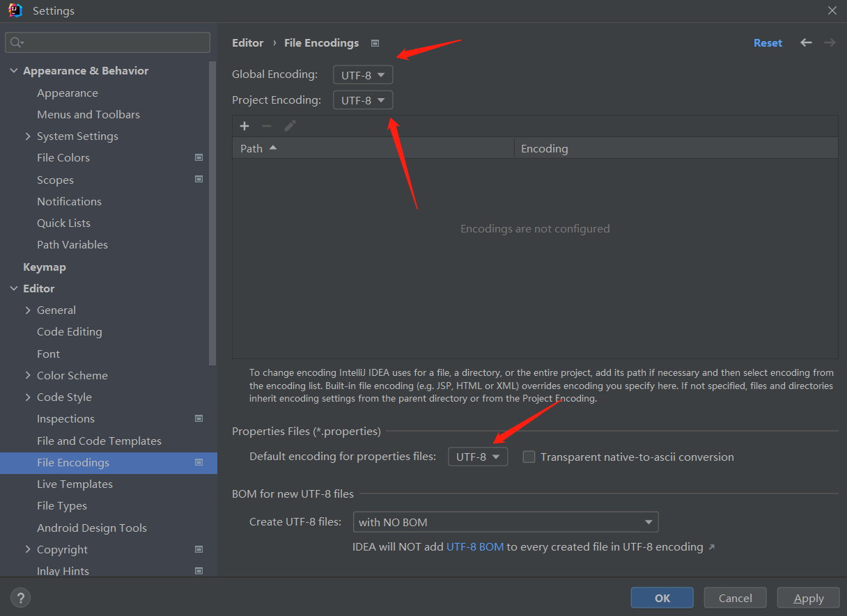Select Live Templates settings
847x616 pixels.
pos(75,484)
